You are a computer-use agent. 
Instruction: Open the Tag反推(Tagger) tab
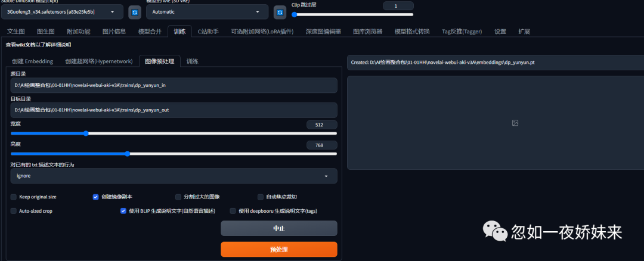[x=462, y=32]
